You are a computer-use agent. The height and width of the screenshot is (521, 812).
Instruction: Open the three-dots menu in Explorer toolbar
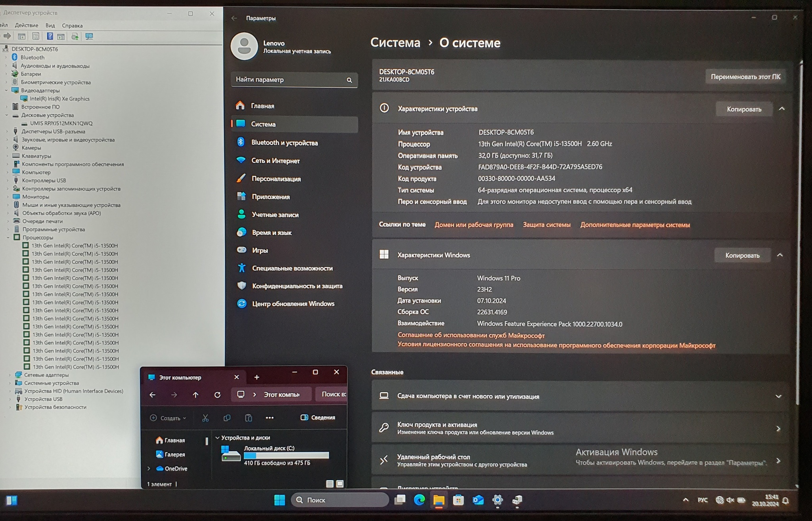[x=270, y=418]
